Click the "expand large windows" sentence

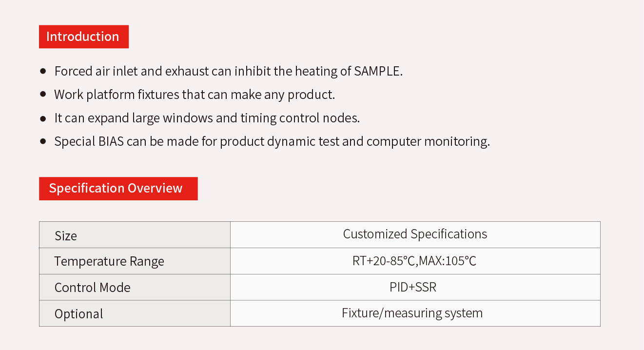coord(207,118)
